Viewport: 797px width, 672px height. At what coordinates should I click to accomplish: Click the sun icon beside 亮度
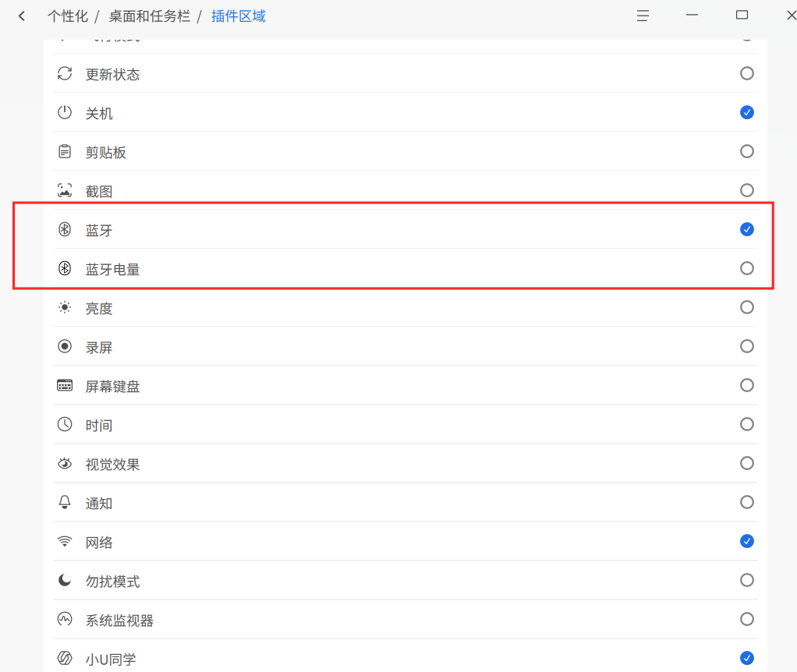pos(65,307)
